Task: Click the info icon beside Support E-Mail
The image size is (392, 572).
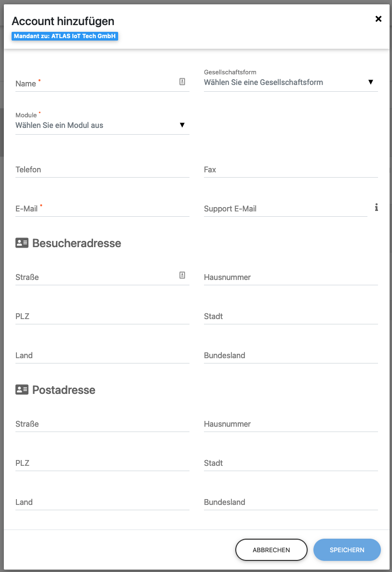Action: (x=377, y=208)
